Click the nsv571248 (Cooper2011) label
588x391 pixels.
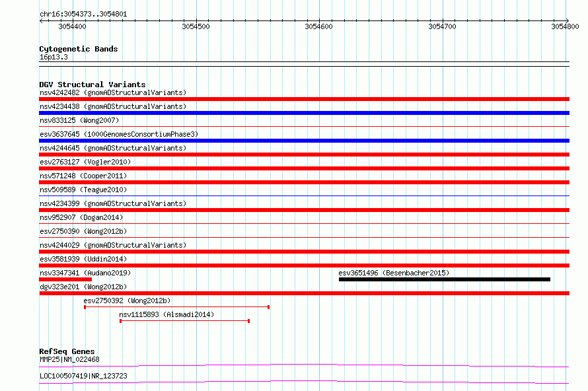click(83, 176)
